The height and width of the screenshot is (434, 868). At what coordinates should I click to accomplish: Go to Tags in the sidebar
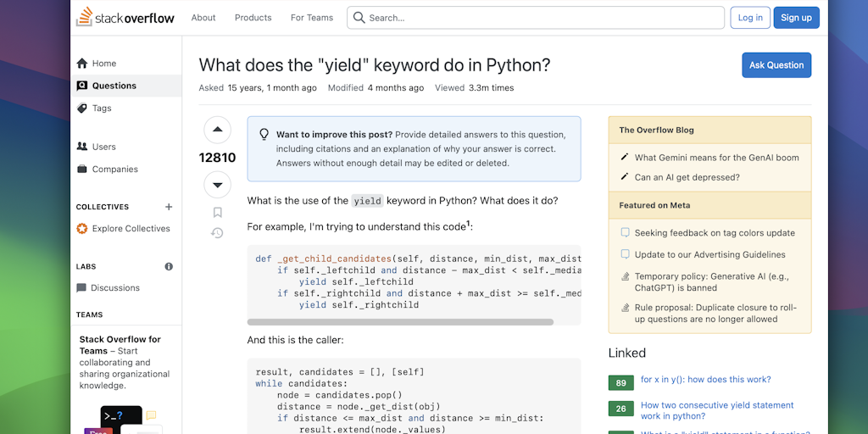tap(102, 108)
